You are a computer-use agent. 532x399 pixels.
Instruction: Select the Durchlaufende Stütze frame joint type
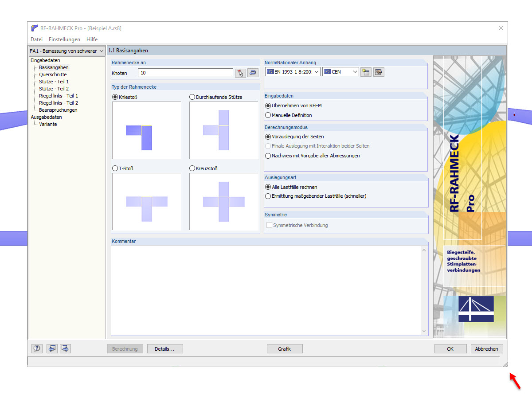point(192,97)
